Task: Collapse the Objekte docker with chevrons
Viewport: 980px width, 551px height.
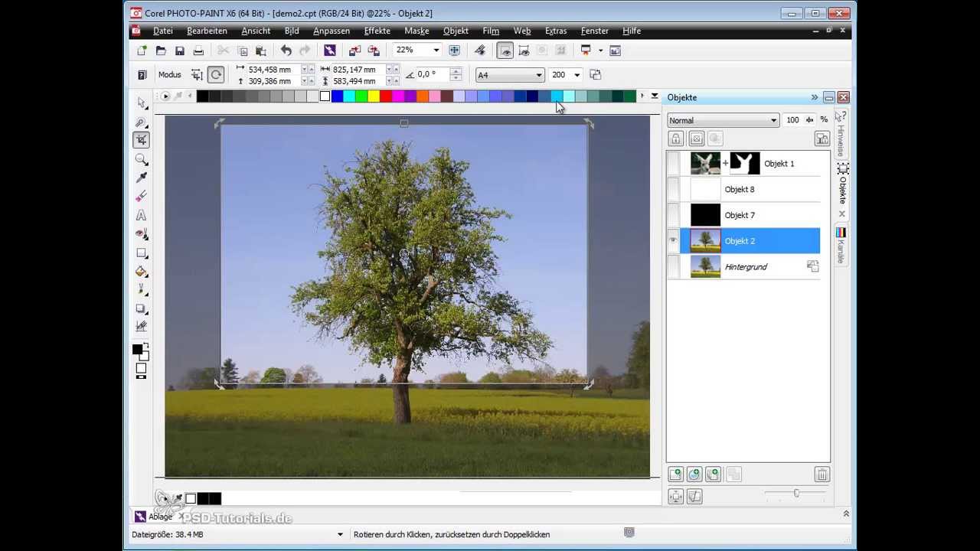Action: click(x=815, y=97)
